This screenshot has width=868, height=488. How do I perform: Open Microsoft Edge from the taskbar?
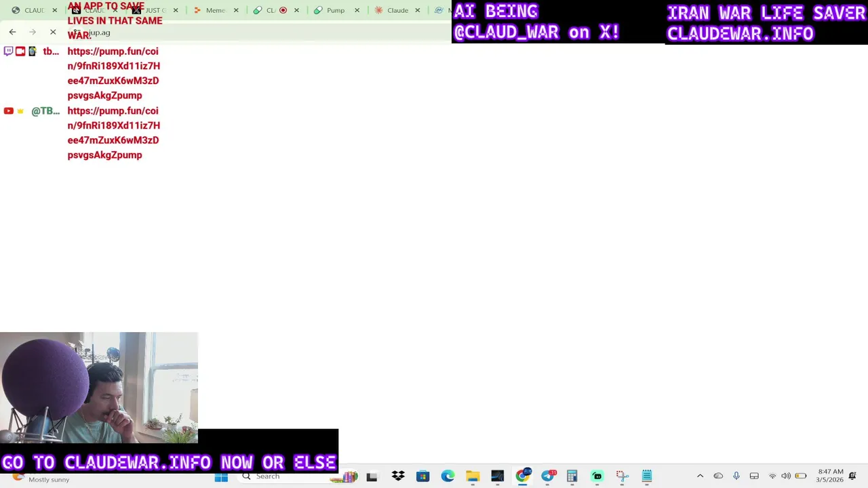pyautogui.click(x=448, y=476)
